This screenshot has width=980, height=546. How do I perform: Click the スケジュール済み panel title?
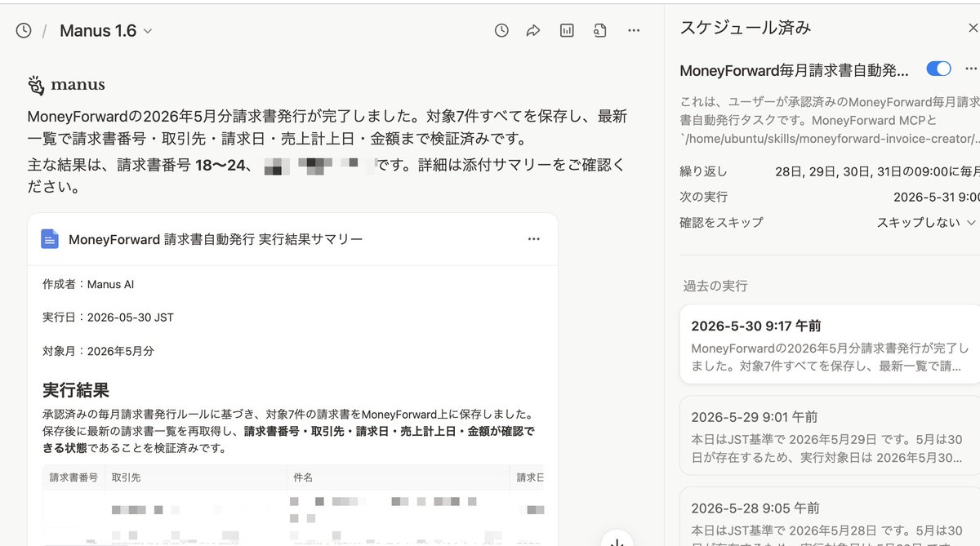(x=746, y=28)
